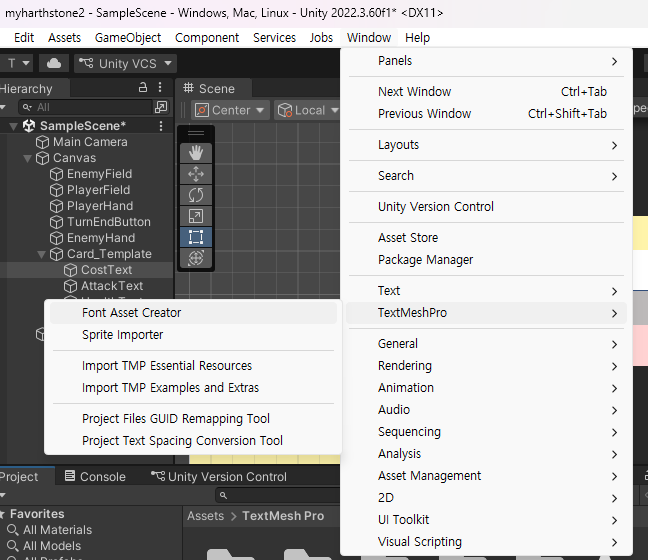648x560 pixels.
Task: Choose Project Files GUID Remapping Tool
Action: [193, 419]
